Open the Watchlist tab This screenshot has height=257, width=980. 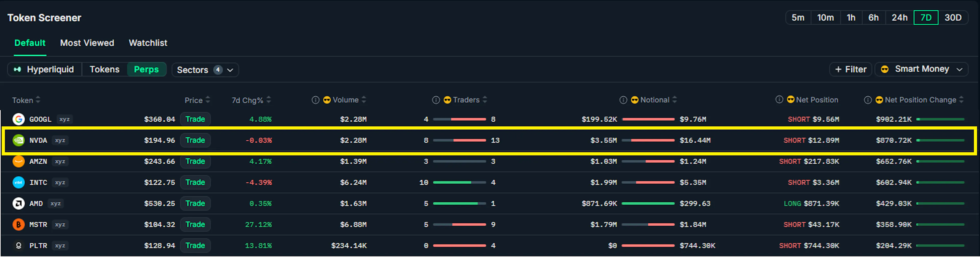point(148,43)
